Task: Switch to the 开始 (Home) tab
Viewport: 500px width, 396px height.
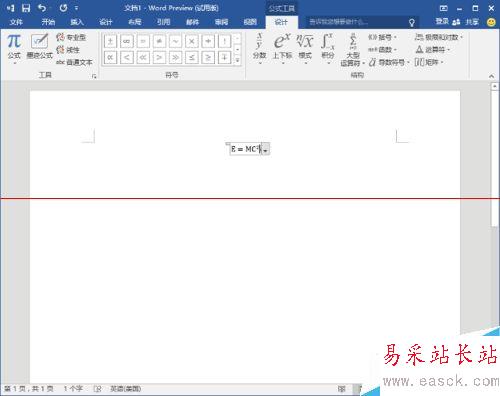Action: tap(48, 22)
